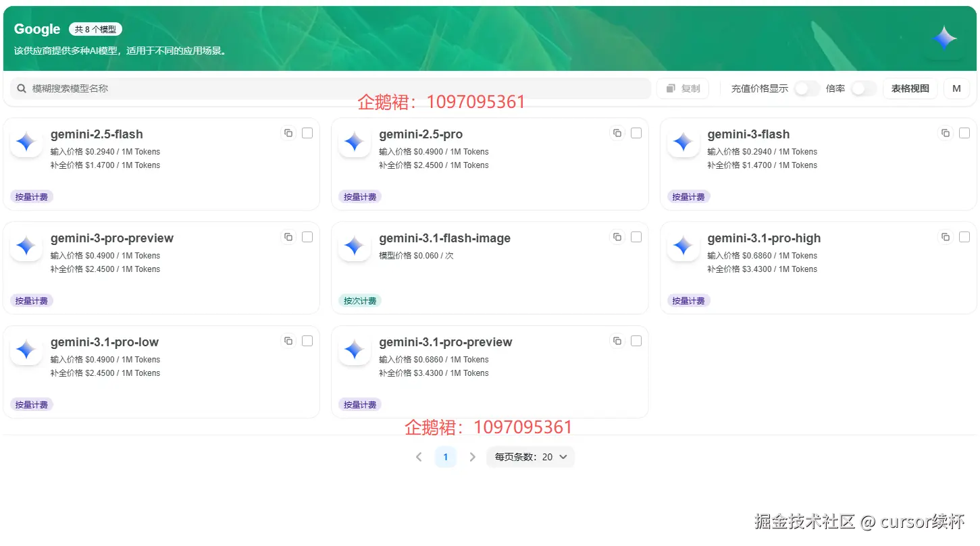Click the copy icon on gemini-3.1-pro-low card
The width and height of the screenshot is (980, 546).
[x=288, y=341]
